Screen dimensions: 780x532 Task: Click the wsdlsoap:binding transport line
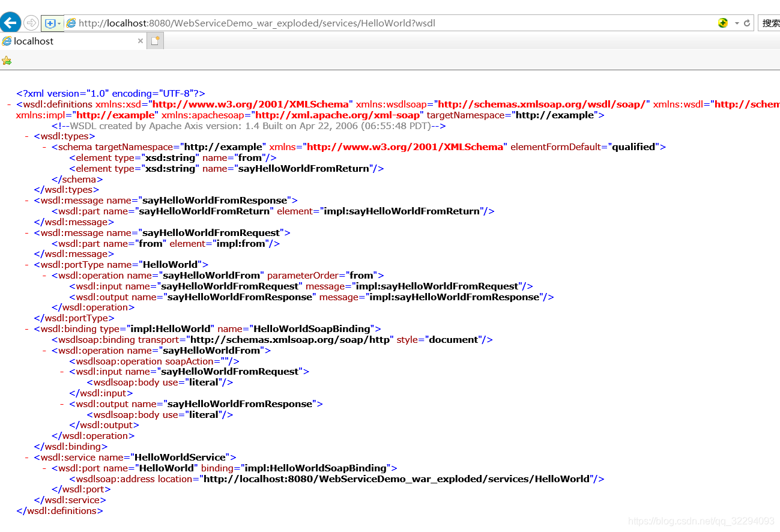tap(272, 340)
